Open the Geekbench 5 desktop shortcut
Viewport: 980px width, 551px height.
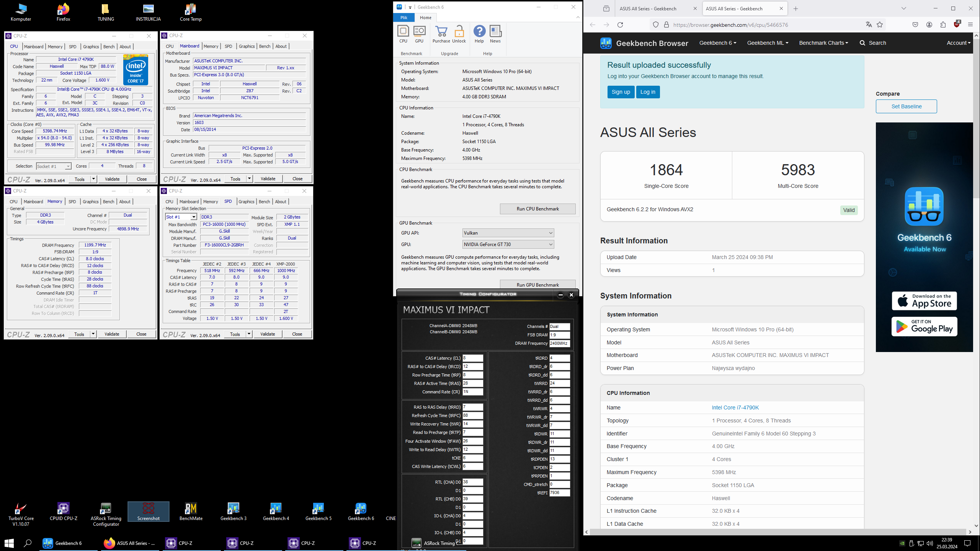point(318,512)
